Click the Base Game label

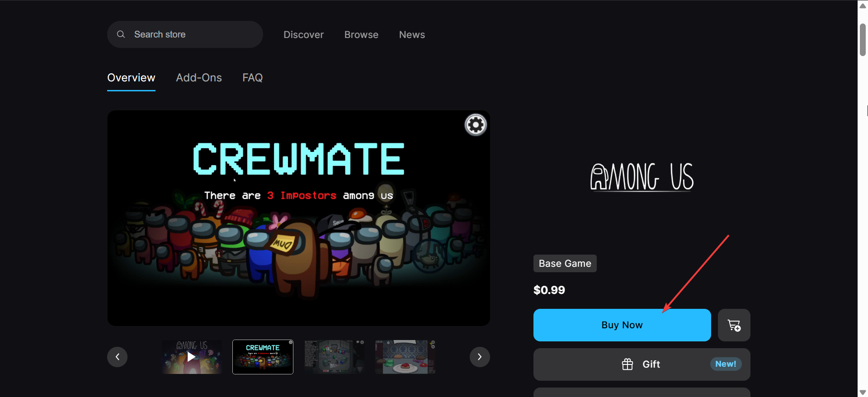[565, 264]
